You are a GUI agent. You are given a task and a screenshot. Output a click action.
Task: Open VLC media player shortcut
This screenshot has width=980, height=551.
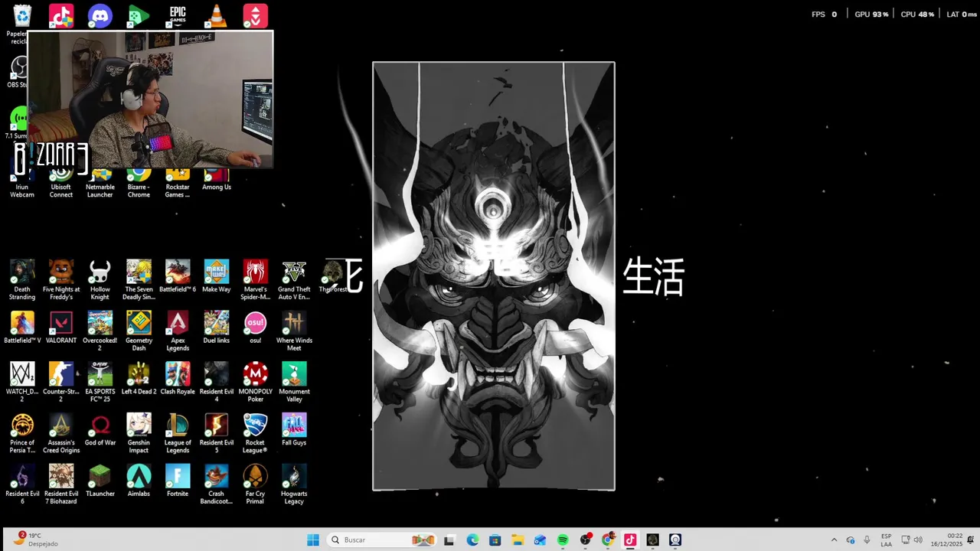pos(217,16)
